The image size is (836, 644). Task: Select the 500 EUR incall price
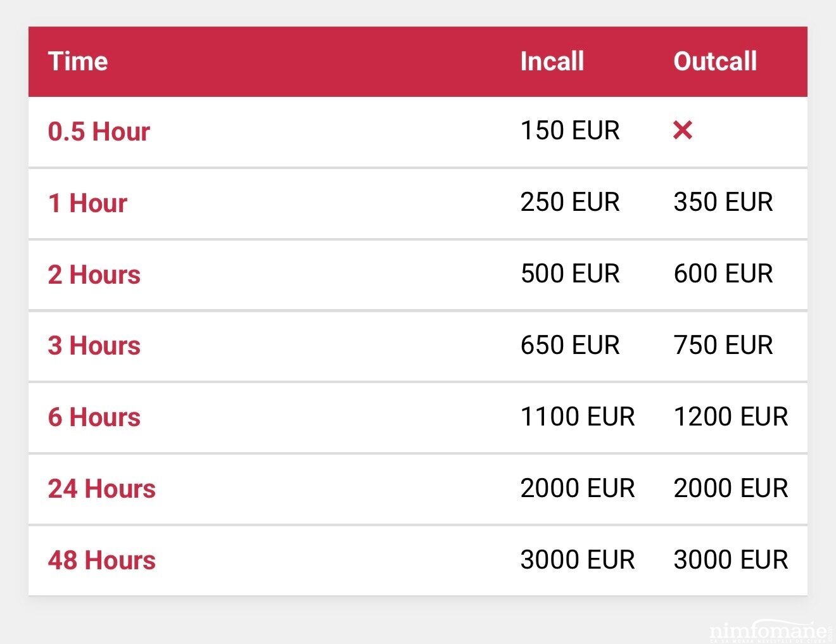(x=569, y=274)
